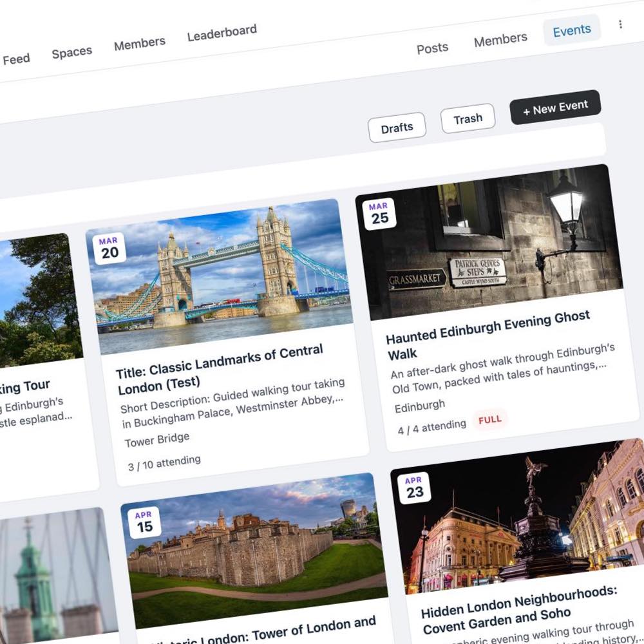Viewport: 644px width, 644px height.
Task: Open the Trash view
Action: click(468, 118)
